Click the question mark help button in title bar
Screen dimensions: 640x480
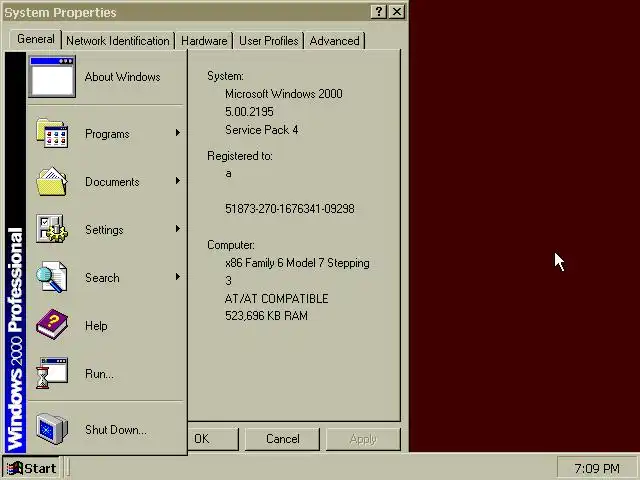pyautogui.click(x=379, y=11)
